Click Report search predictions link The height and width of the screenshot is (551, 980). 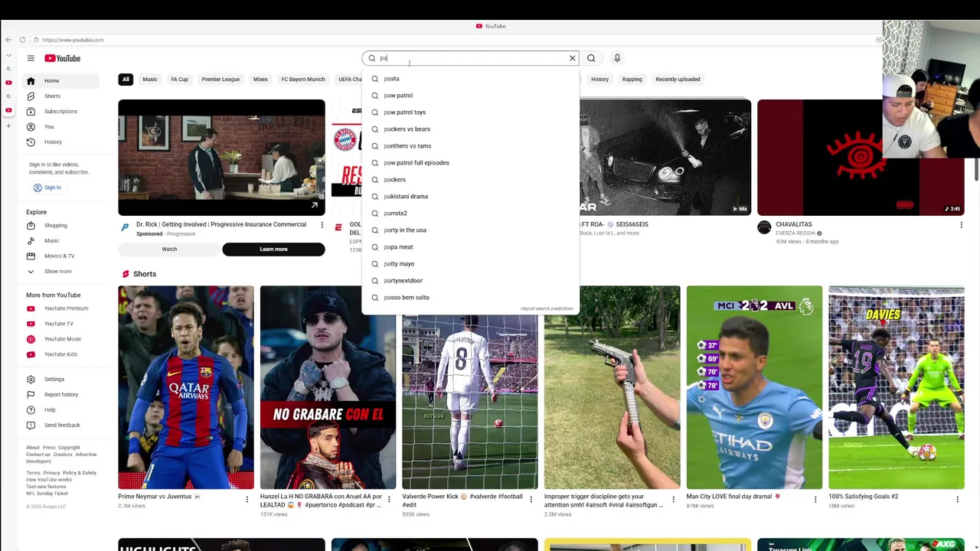click(x=547, y=308)
